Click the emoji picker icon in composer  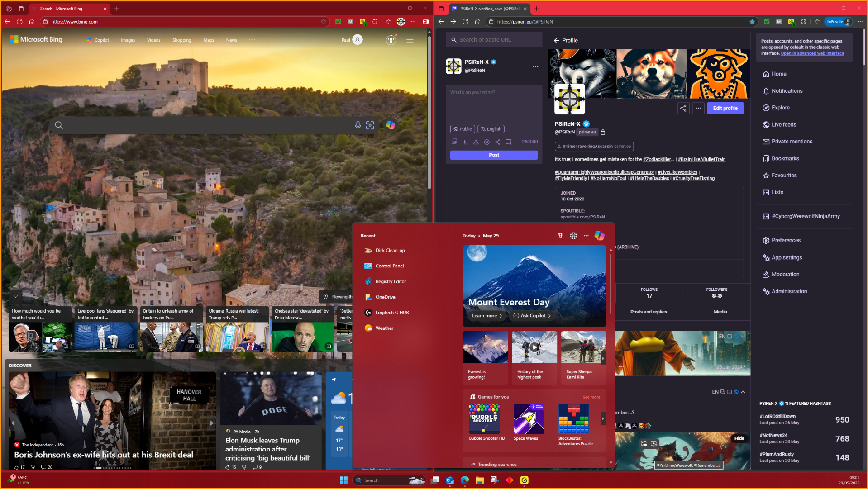coord(487,142)
